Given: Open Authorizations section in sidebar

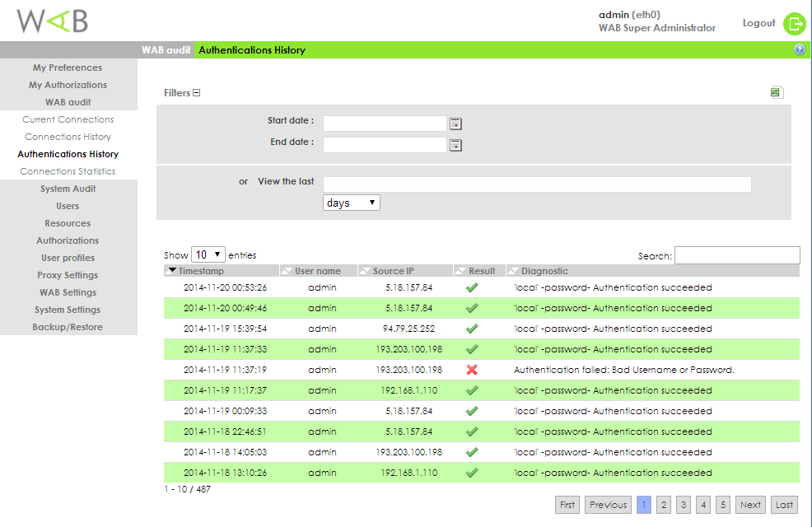Looking at the screenshot, I should [x=68, y=240].
